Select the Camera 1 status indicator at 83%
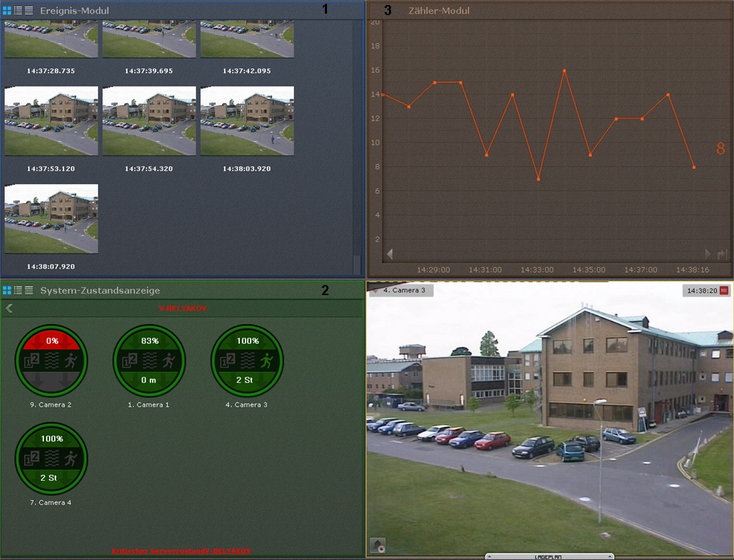This screenshot has height=560, width=734. click(148, 360)
